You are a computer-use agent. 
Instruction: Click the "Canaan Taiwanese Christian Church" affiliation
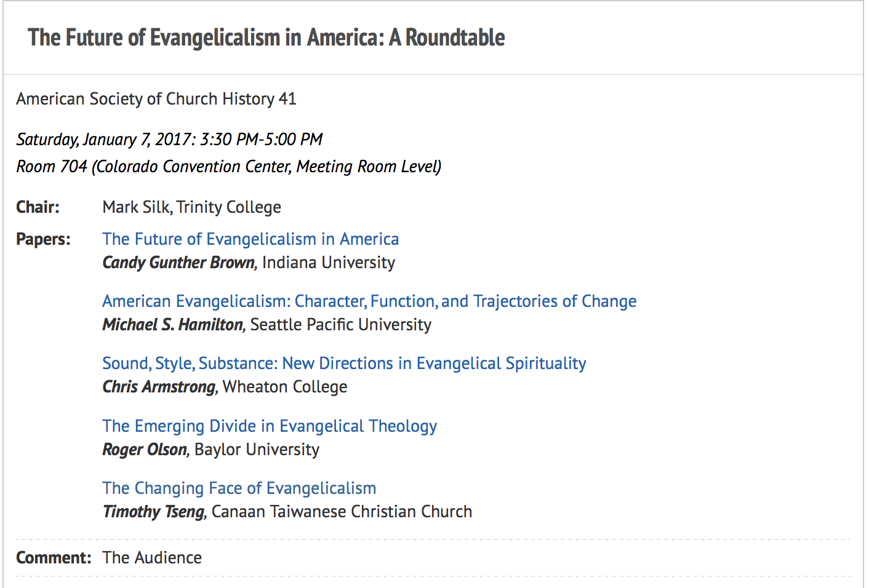[x=342, y=512]
